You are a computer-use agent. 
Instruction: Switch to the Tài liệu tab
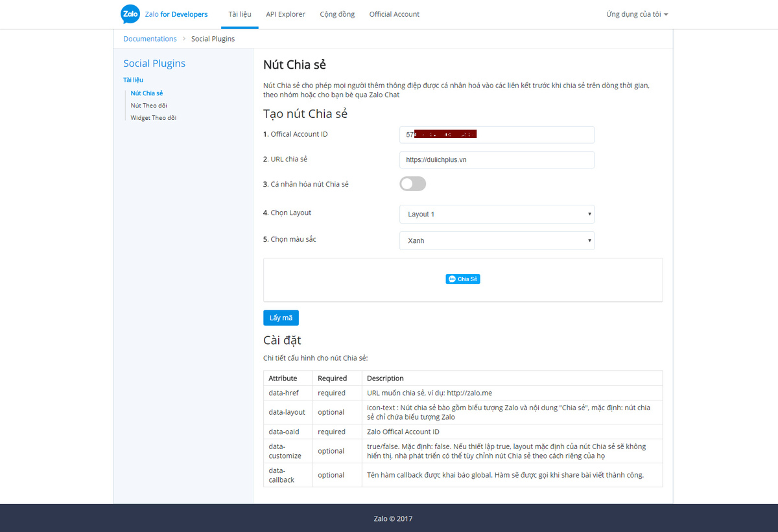pos(240,14)
